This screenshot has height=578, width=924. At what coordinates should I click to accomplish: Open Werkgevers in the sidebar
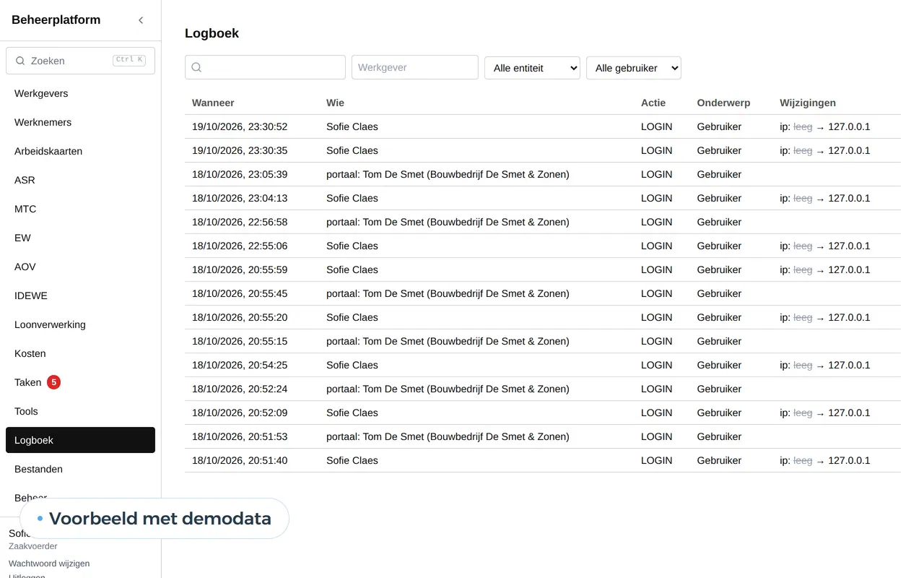coord(80,93)
